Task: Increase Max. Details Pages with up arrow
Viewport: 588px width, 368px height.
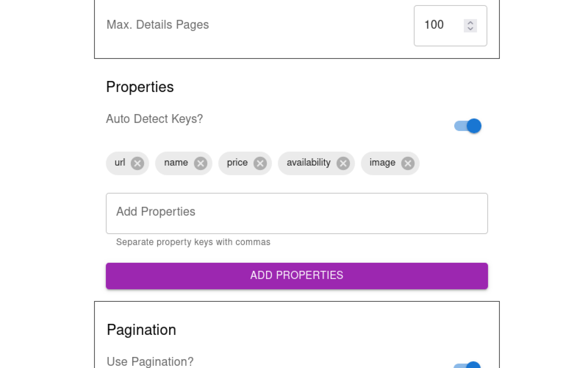Action: [470, 23]
